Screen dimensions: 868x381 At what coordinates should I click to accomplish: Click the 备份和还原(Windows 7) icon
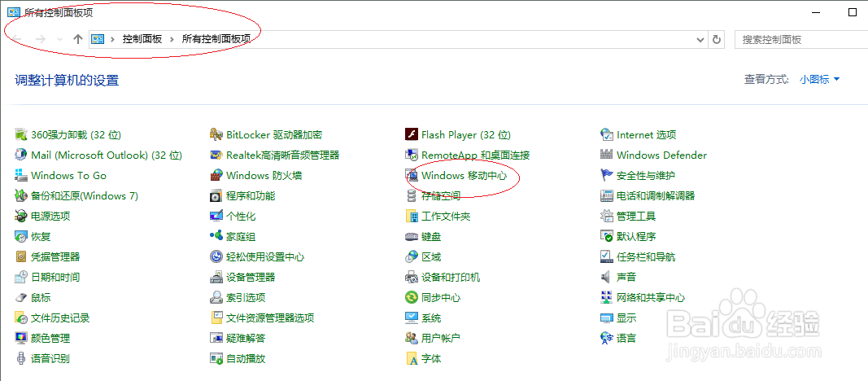pos(21,195)
